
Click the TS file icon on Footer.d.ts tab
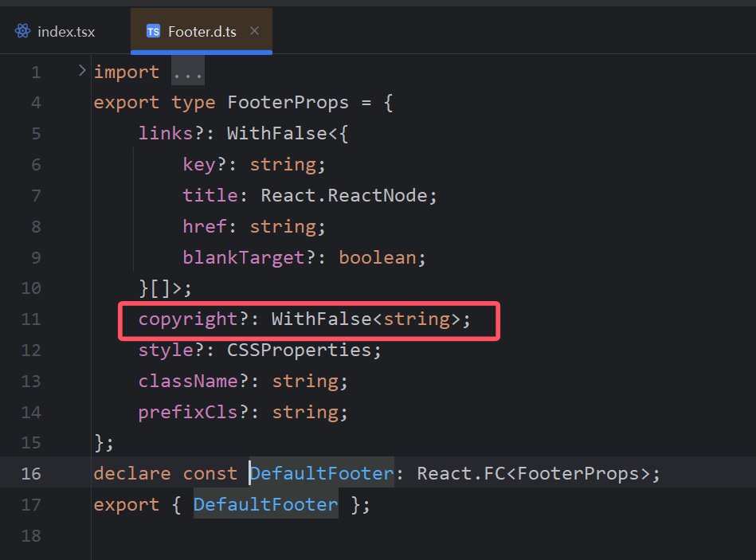153,31
